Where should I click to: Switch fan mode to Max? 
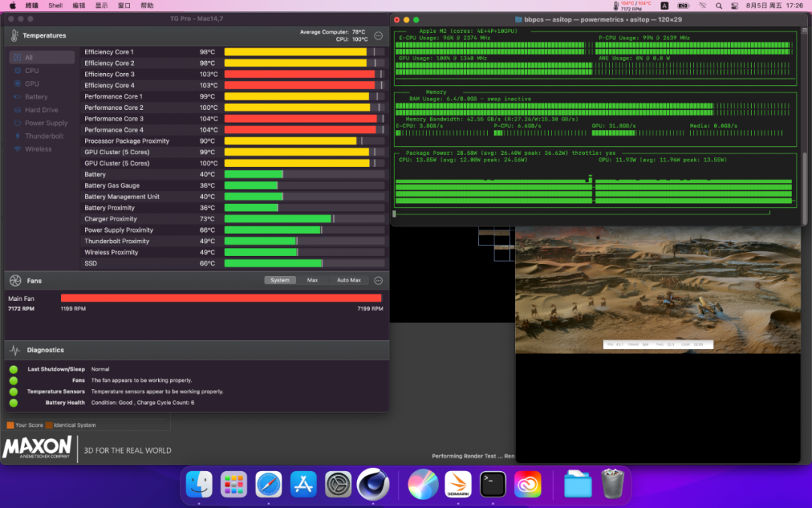click(312, 280)
